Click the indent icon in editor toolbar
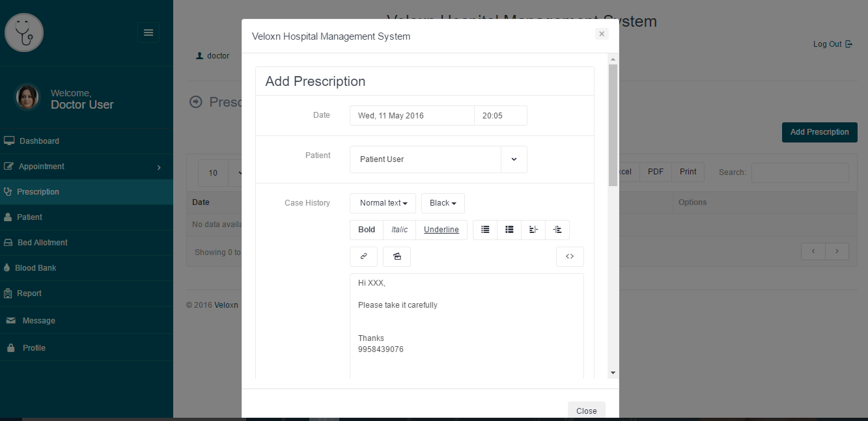The image size is (868, 421). pyautogui.click(x=557, y=230)
